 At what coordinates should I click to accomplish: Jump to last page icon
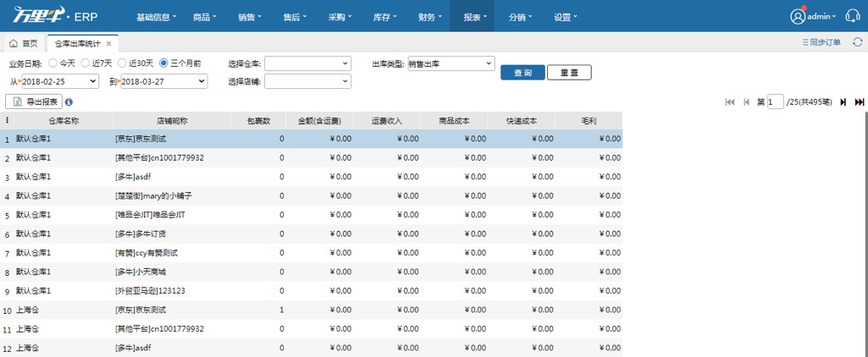tap(860, 102)
